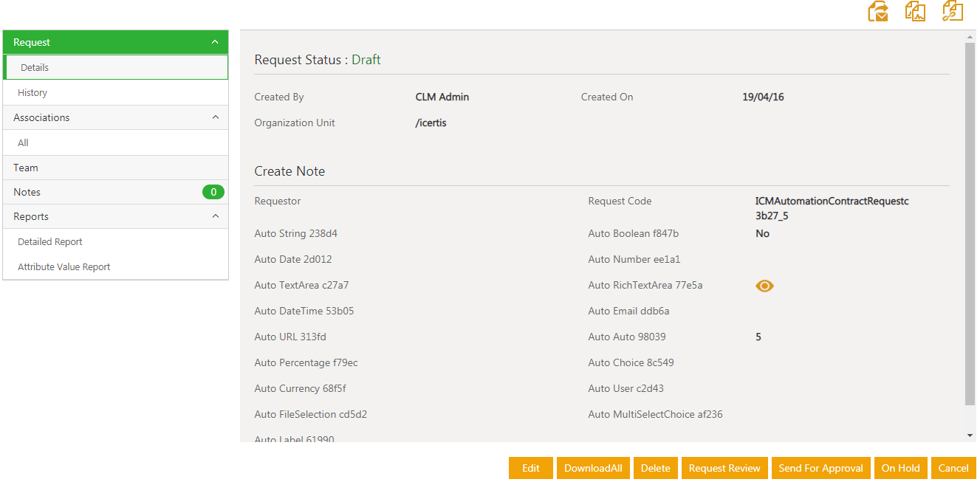
Task: Open the History item
Action: 32,93
